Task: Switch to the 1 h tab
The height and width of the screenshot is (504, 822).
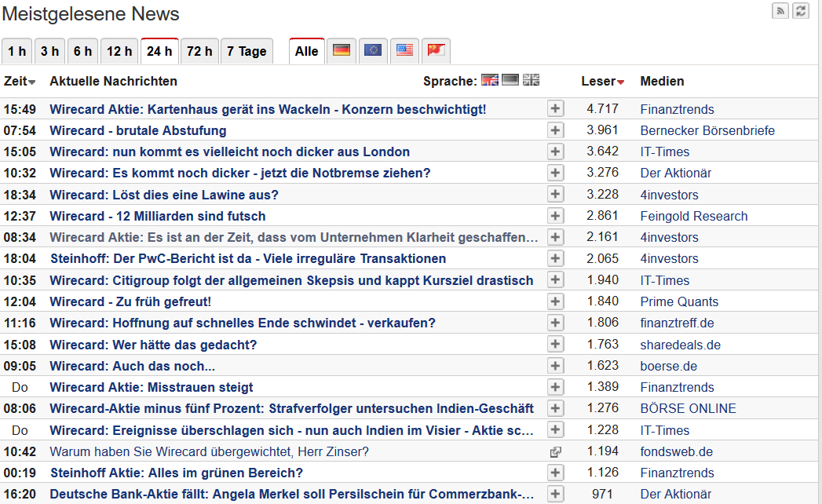Action: [16, 51]
